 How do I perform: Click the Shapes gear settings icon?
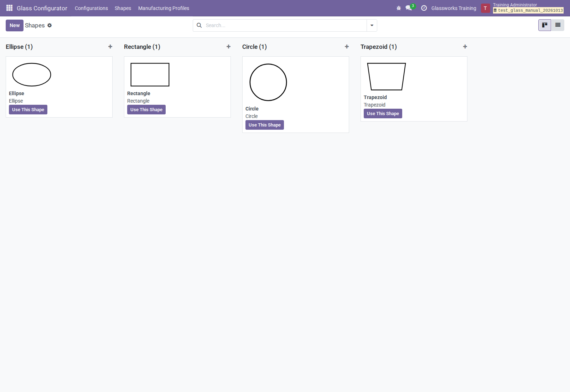pyautogui.click(x=50, y=25)
